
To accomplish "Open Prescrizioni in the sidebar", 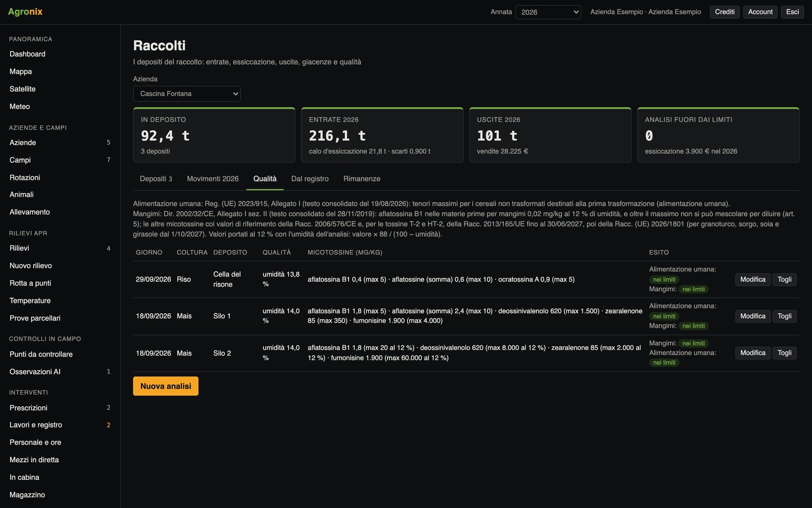I will click(x=60, y=408).
